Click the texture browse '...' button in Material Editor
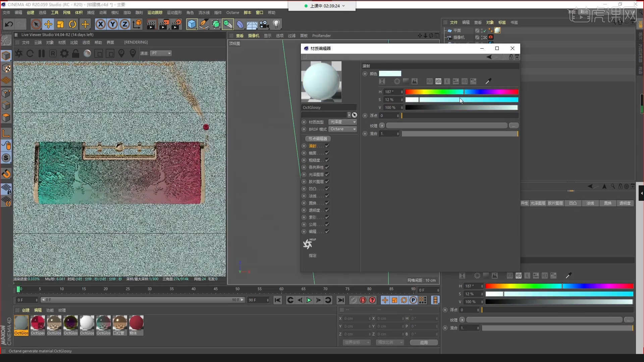Screen dimensions: 644x362 click(x=514, y=125)
